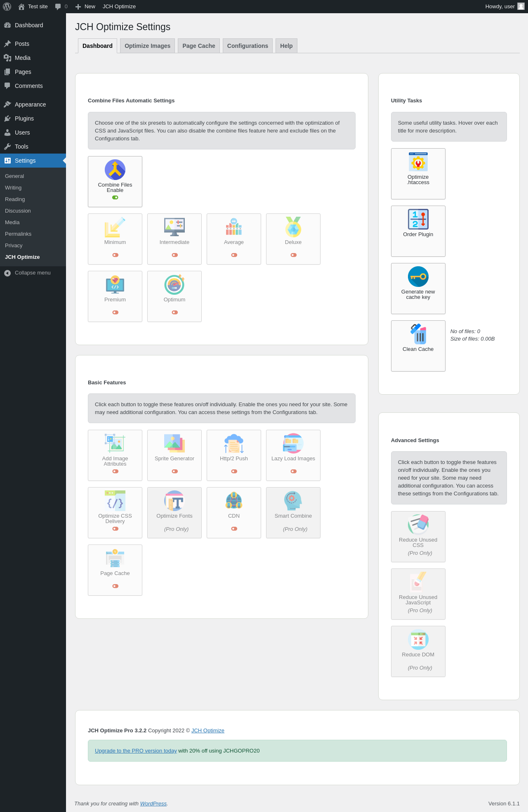
Task: Click JCH Optimize in the admin bar
Action: 119,7
